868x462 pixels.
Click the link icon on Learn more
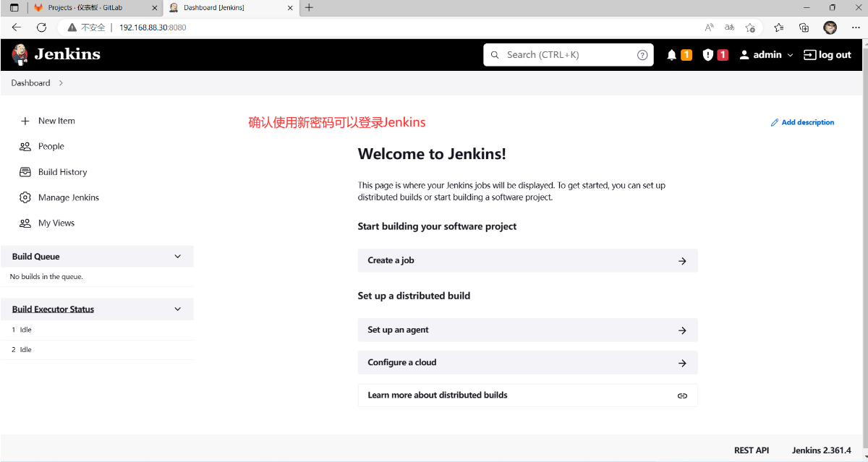[x=682, y=395]
